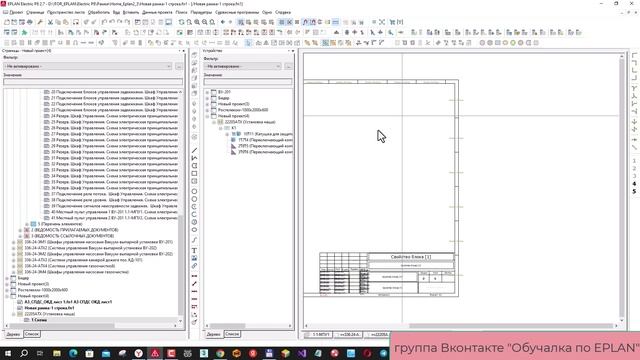Open the Справка menu
Image resolution: width=640 pixels, height=360 pixels.
pyautogui.click(x=283, y=12)
